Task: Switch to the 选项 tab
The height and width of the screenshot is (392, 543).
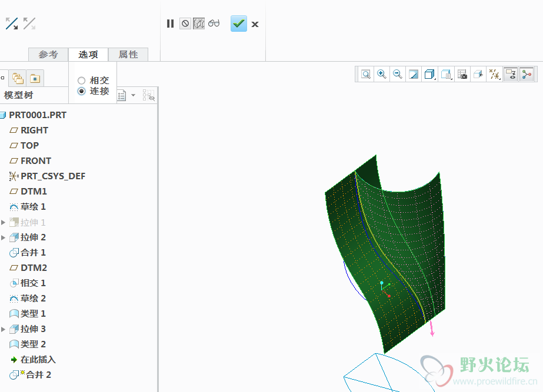Action: (88, 54)
